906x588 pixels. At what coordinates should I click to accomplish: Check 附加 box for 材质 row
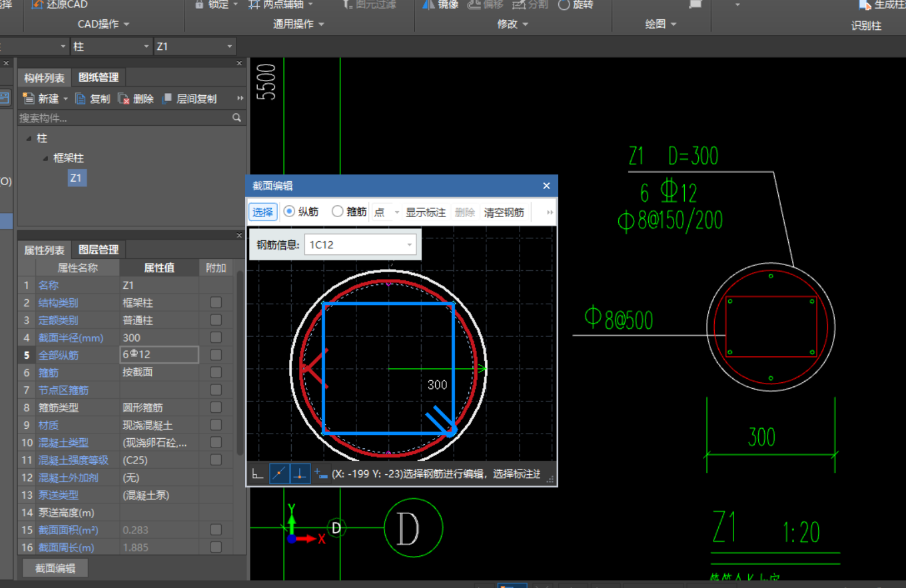click(216, 425)
